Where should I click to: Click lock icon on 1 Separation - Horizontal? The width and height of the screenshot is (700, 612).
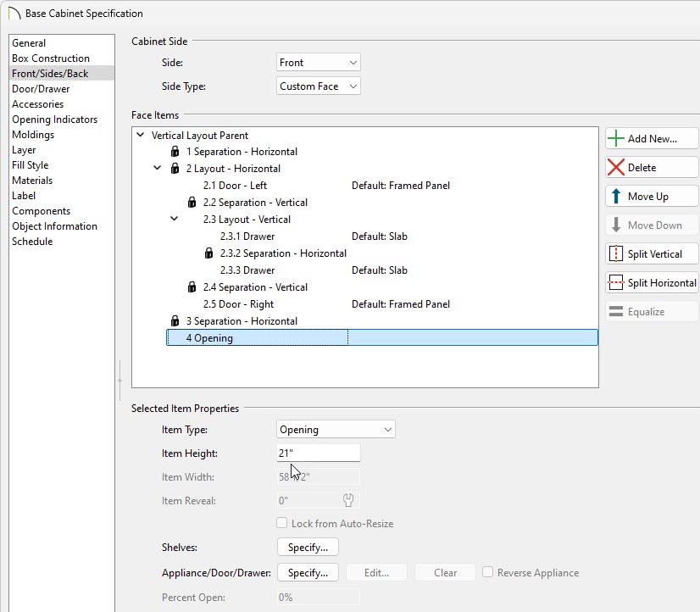175,152
